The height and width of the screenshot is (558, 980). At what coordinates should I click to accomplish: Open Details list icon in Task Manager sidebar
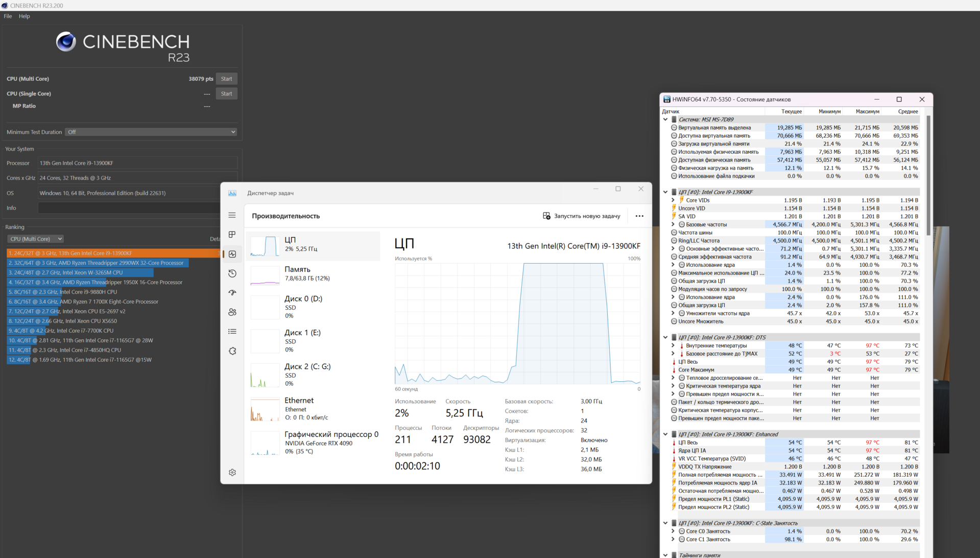click(x=232, y=332)
